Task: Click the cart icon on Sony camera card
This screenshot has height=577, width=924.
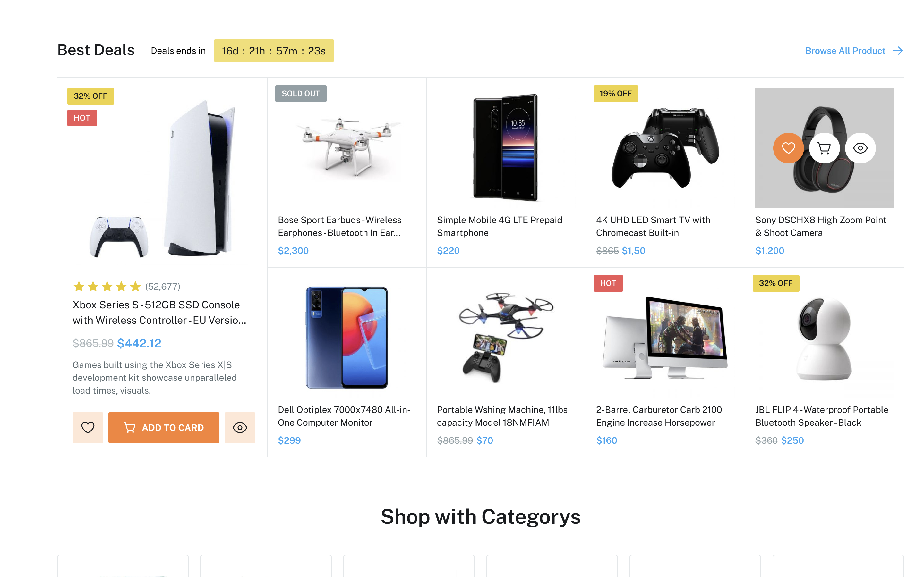Action: point(824,148)
